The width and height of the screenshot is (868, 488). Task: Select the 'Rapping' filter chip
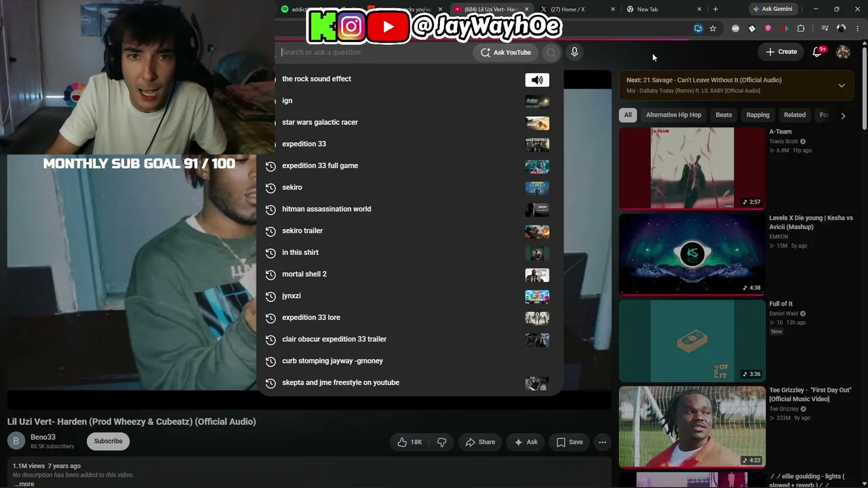758,115
